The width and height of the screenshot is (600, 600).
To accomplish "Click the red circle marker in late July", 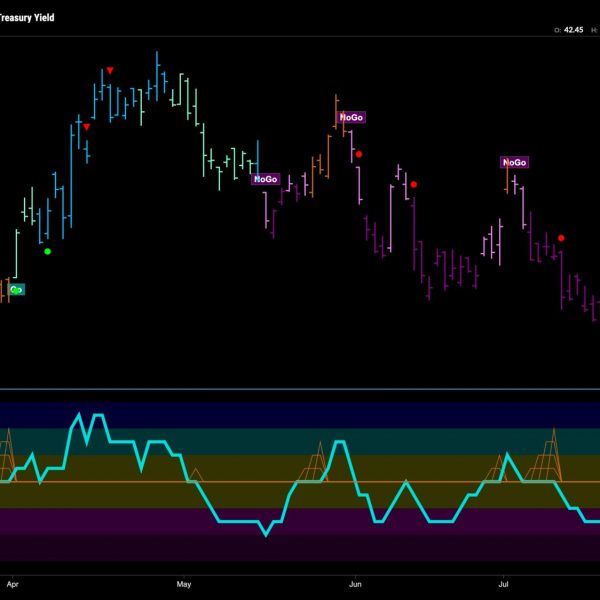I will pos(561,238).
